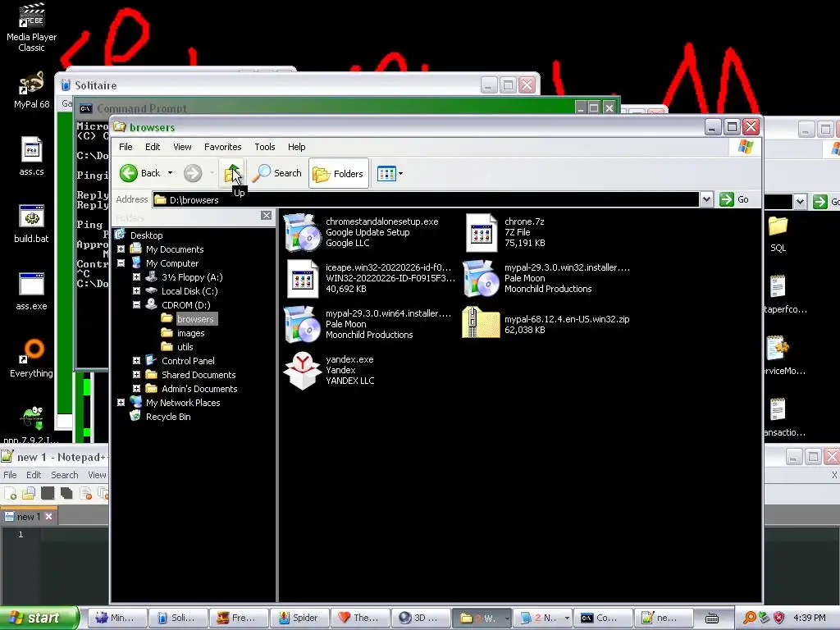
Task: Click the magnifier tray icon
Action: click(x=750, y=618)
